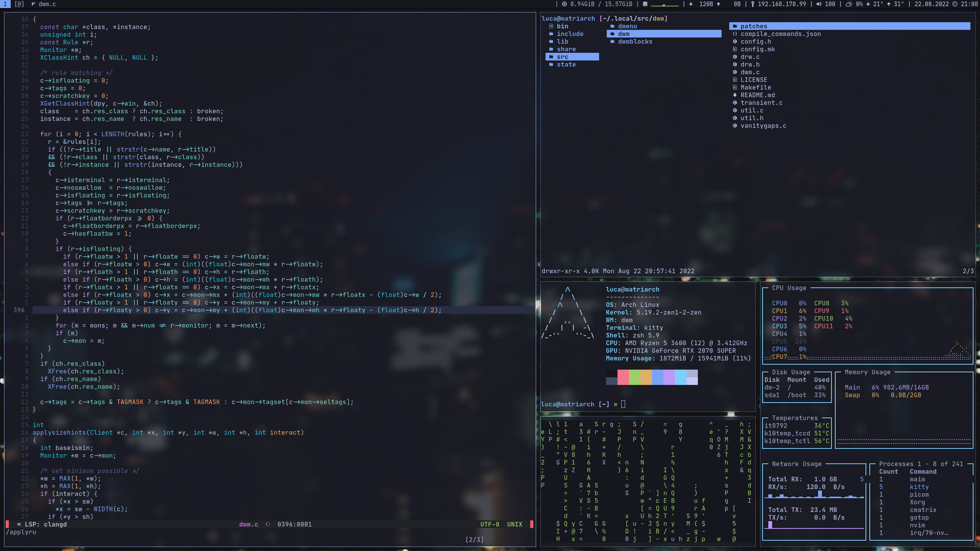Click the download arrow icon beside 120B
This screenshot has width=980, height=551.
691,4
